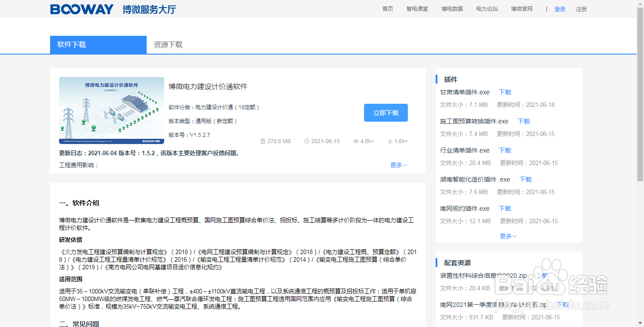The image size is (644, 327).
Task: Expand 更多 in the 插件 panel
Action: tap(508, 236)
